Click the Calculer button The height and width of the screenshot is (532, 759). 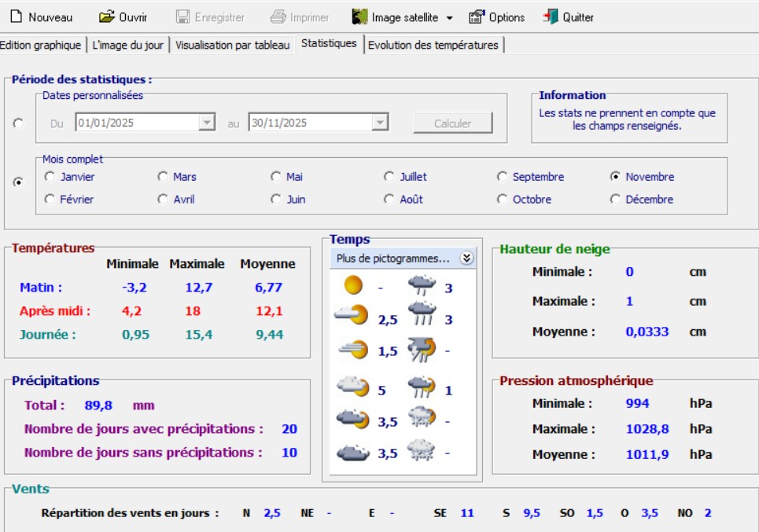click(x=453, y=123)
